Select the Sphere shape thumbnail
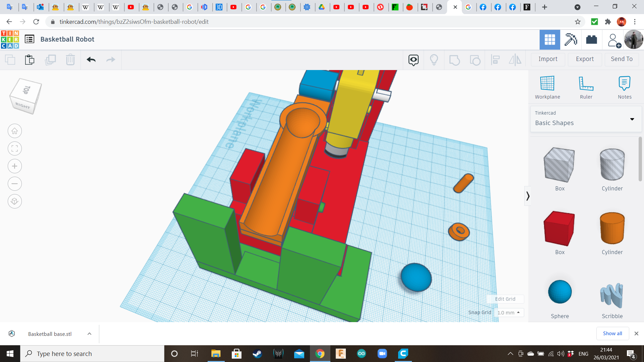Viewport: 644px width, 362px height. click(559, 292)
